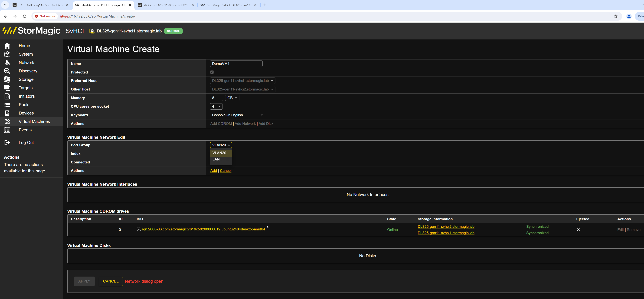This screenshot has width=644, height=299.
Task: Click the Events calendar icon in sidebar
Action: pos(7,130)
